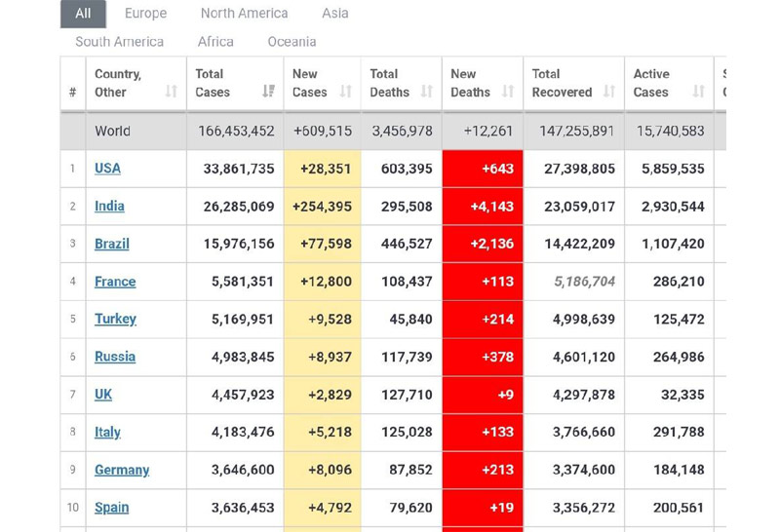Select the All continent tab
780x532 pixels.
pos(83,14)
